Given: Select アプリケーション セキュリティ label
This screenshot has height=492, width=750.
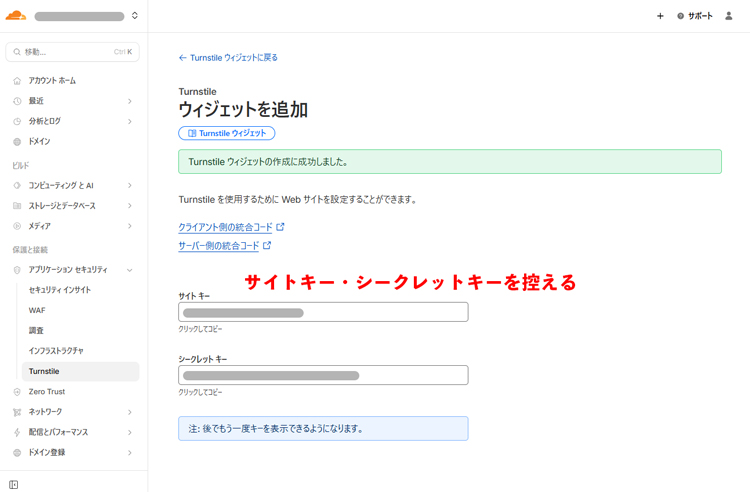Looking at the screenshot, I should click(x=68, y=270).
